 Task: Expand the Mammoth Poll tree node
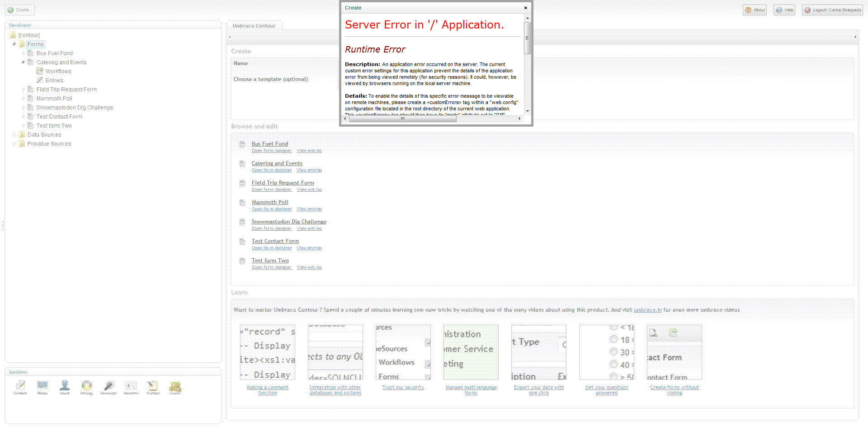pos(23,99)
